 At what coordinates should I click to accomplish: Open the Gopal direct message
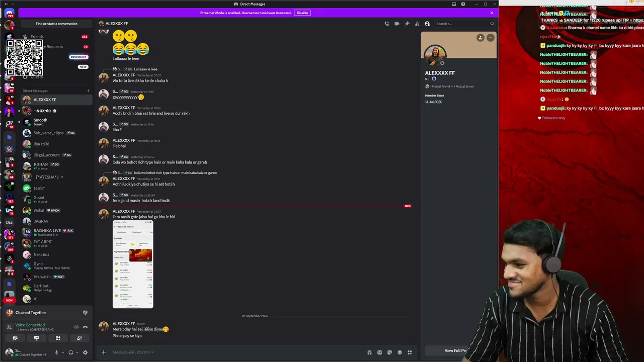point(56,199)
